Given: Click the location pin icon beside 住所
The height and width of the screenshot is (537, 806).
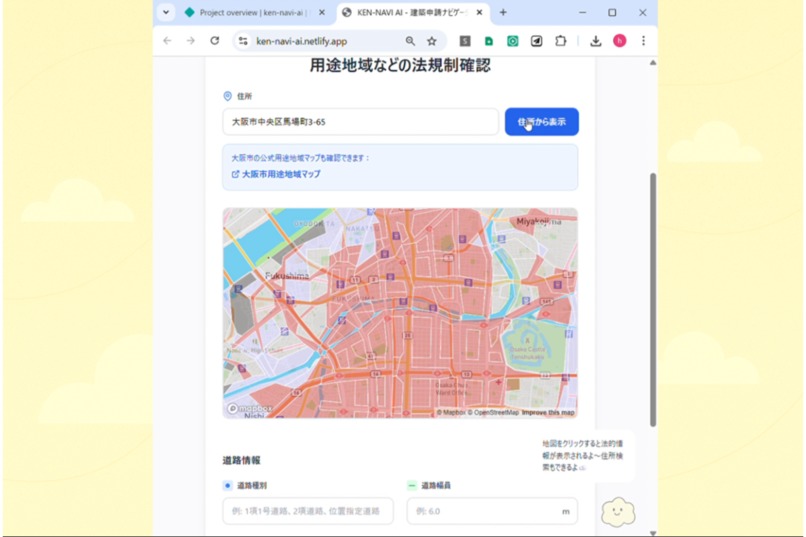Looking at the screenshot, I should 227,96.
